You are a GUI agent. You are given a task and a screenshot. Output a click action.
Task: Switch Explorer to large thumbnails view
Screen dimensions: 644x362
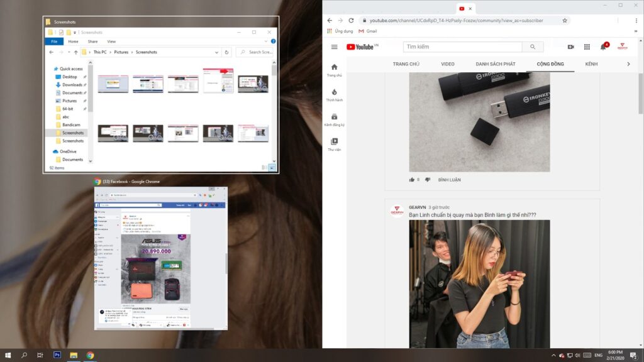tap(272, 167)
